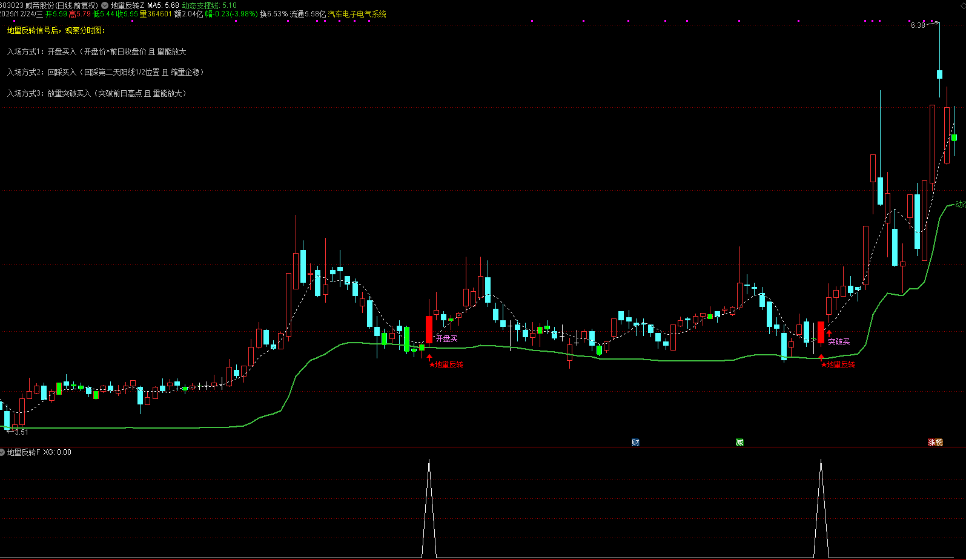Open the red 涨 marker icon
Image resolution: width=966 pixels, height=560 pixels.
931,443
